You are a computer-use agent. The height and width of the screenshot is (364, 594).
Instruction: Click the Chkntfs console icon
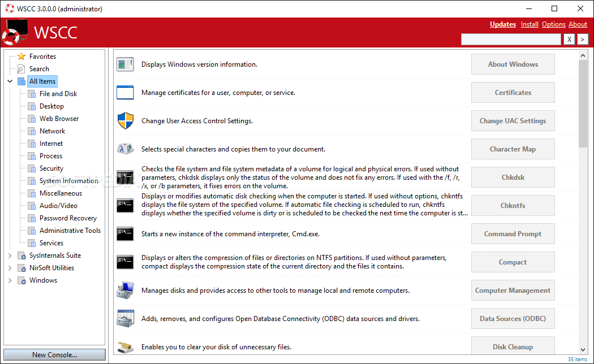[125, 206]
